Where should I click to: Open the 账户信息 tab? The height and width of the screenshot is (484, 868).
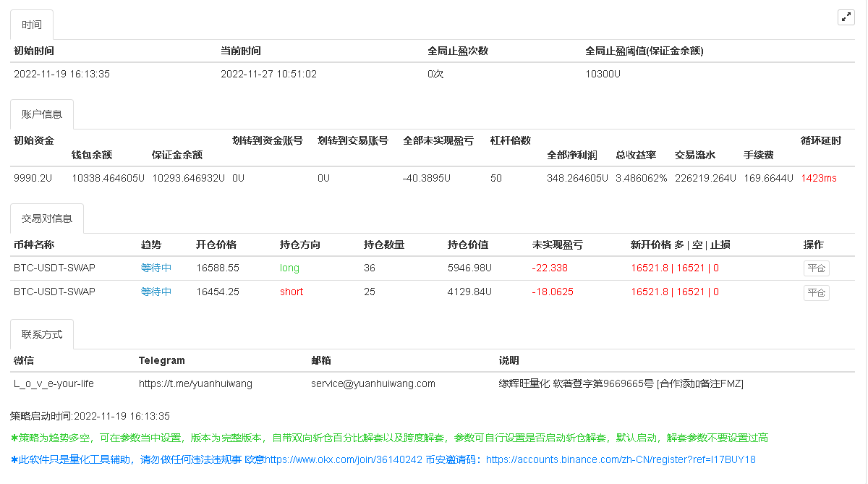click(41, 114)
